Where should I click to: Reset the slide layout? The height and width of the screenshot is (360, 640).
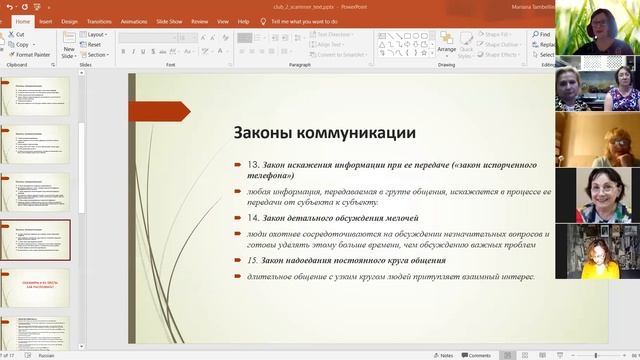point(91,44)
